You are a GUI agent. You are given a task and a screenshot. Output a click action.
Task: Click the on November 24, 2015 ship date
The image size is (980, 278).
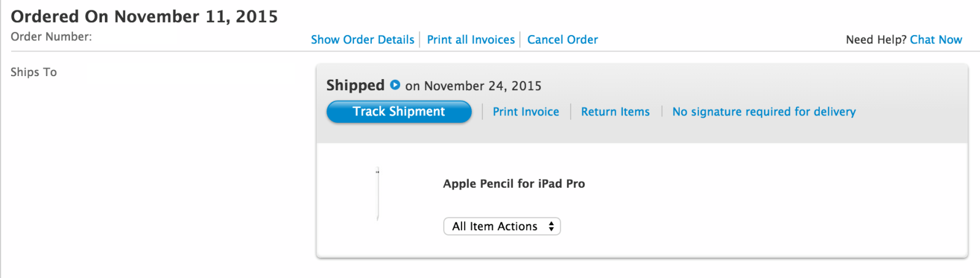(473, 86)
